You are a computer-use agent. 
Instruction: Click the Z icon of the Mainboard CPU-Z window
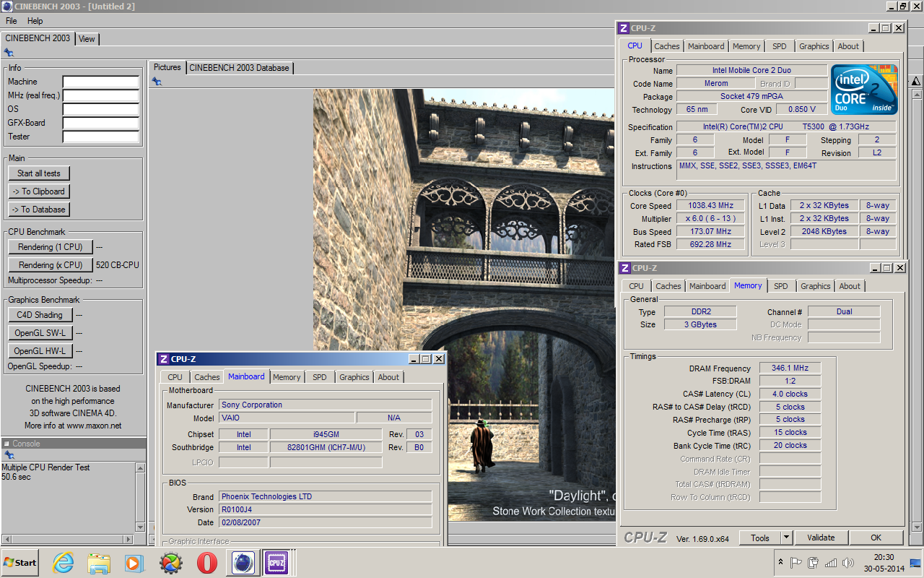click(164, 359)
